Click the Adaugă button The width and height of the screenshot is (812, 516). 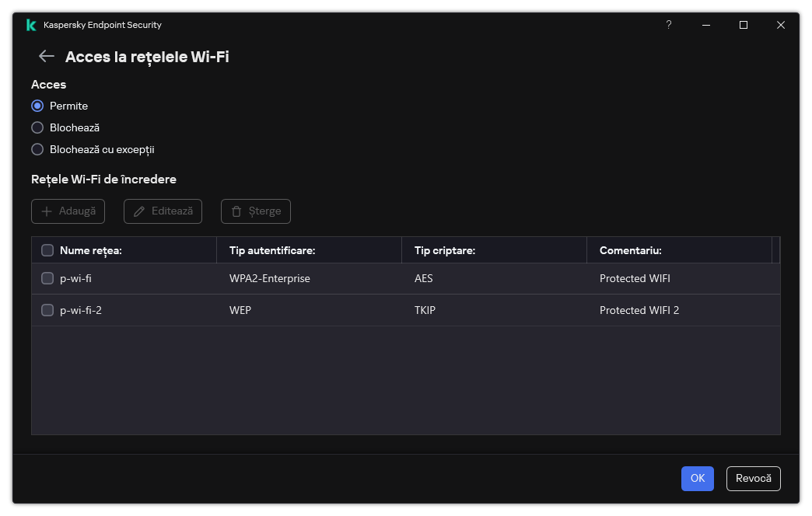point(68,211)
